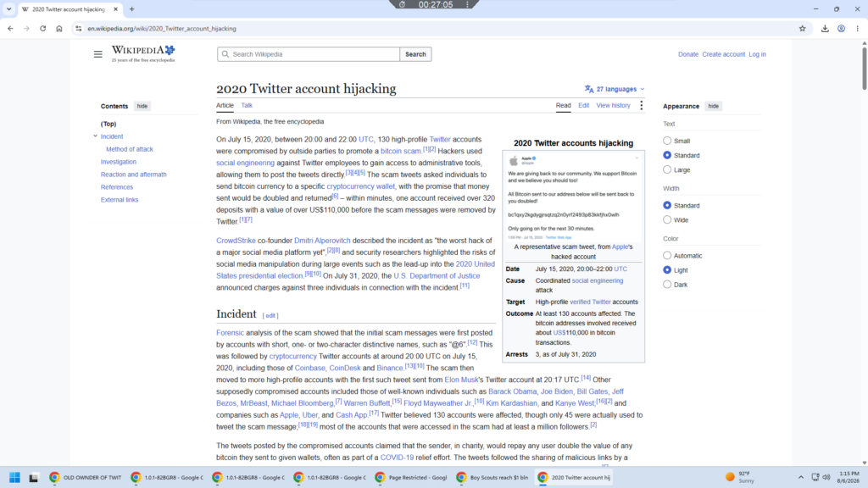This screenshot has height=488, width=868.
Task: Hide the Contents sidebar
Action: pos(142,106)
